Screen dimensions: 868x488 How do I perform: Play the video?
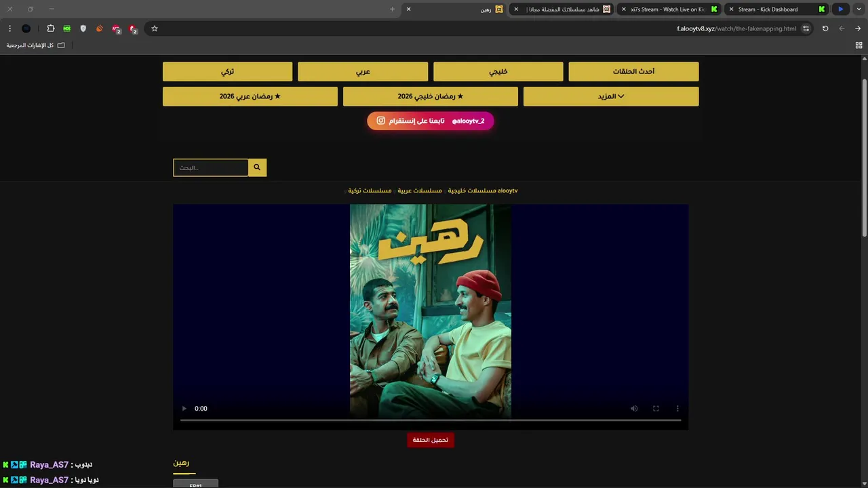pyautogui.click(x=184, y=409)
